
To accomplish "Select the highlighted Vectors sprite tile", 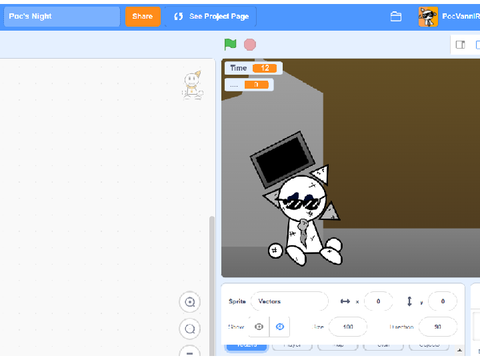I will click(247, 346).
